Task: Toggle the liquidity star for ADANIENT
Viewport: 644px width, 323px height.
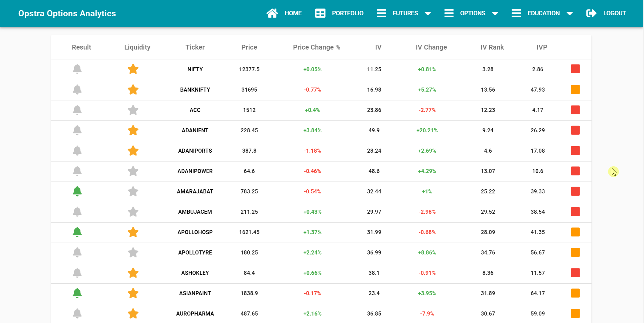Action: pyautogui.click(x=133, y=130)
